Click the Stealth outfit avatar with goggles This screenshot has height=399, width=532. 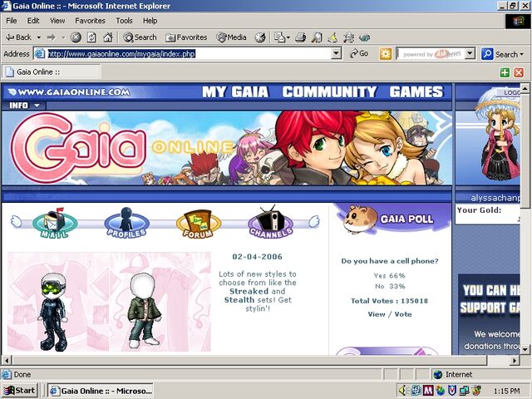pyautogui.click(x=53, y=312)
